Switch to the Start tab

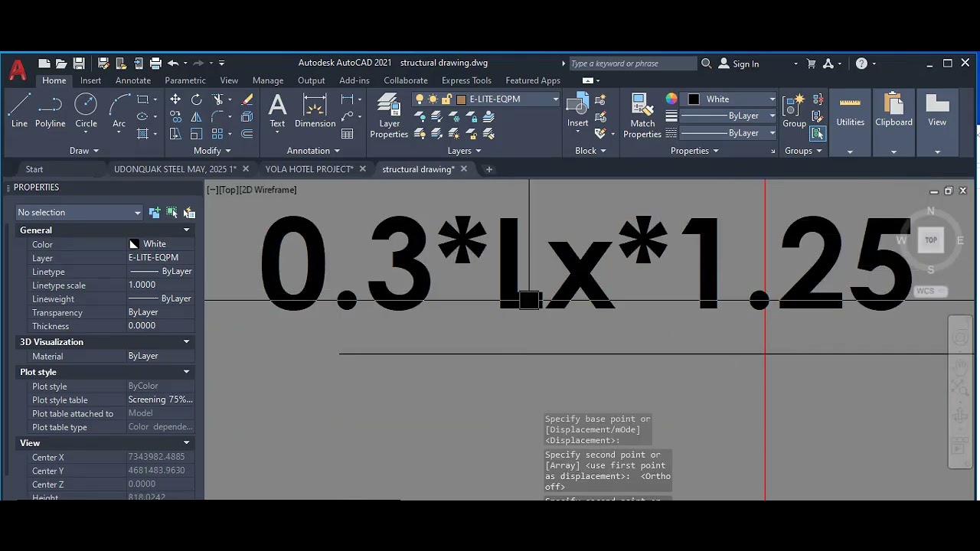click(x=34, y=169)
